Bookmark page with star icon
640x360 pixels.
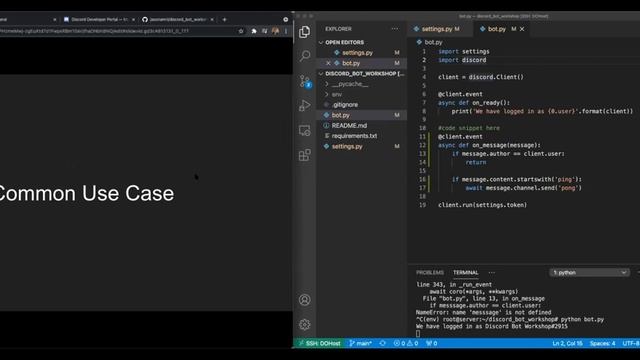click(241, 31)
